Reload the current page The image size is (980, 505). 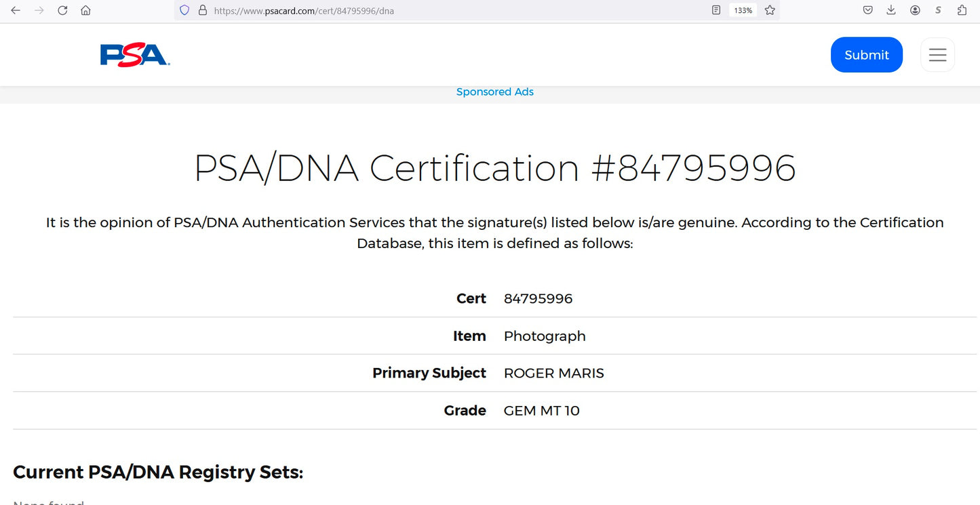click(x=62, y=10)
